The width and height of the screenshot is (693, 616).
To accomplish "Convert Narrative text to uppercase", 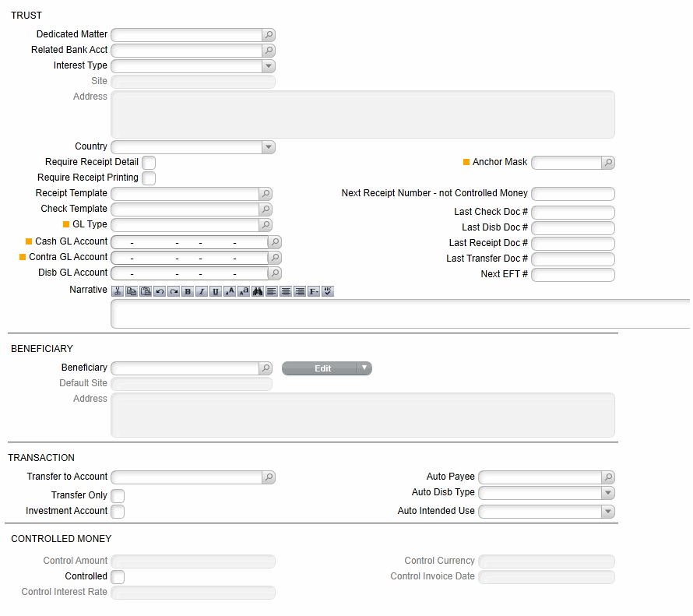I will (x=230, y=291).
